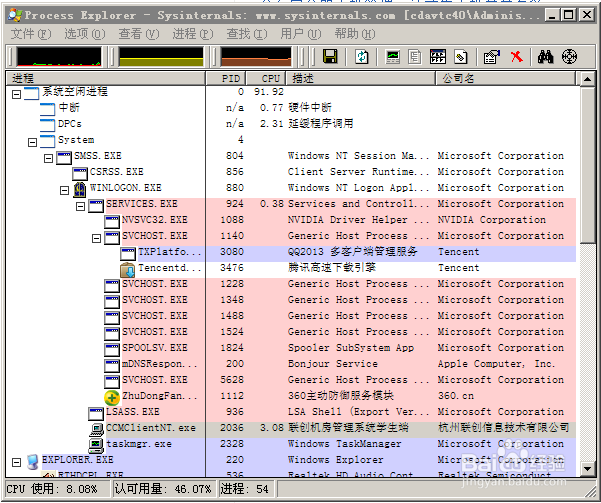Toggle the lower pane toolbar icon
Image resolution: width=601 pixels, height=503 pixels.
(x=438, y=57)
